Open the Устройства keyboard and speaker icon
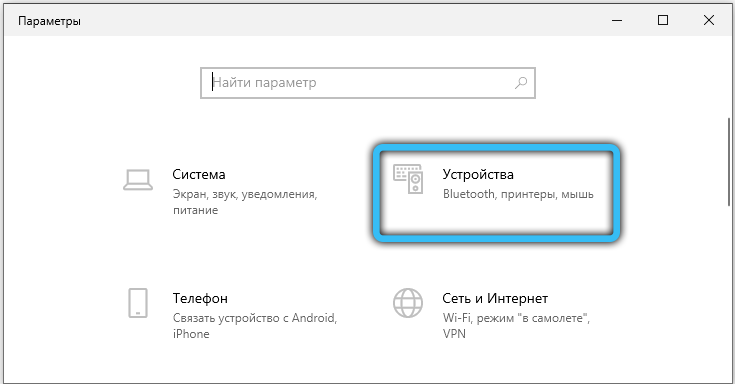 [x=408, y=179]
